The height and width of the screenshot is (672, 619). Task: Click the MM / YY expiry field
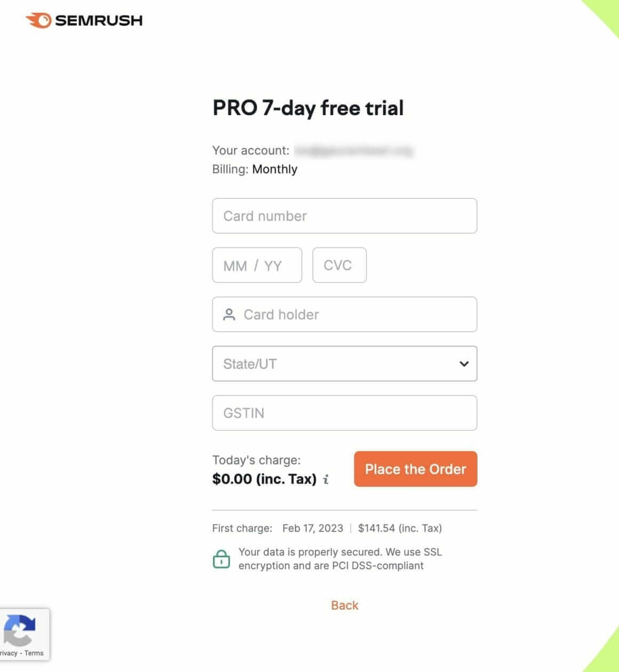click(x=257, y=266)
